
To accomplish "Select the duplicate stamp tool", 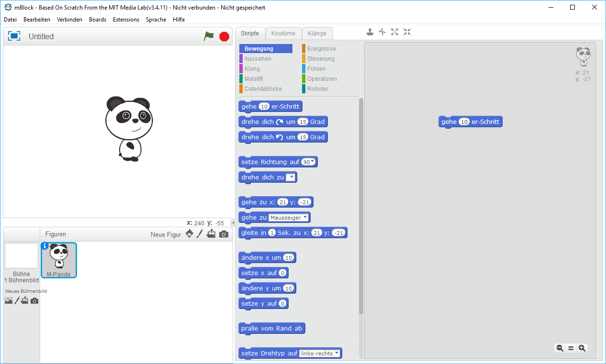I will coord(370,32).
